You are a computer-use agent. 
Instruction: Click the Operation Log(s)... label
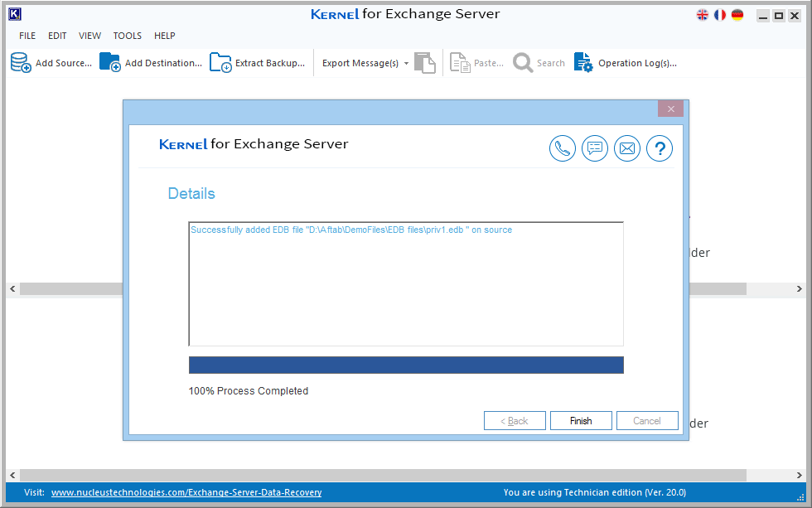[x=637, y=63]
